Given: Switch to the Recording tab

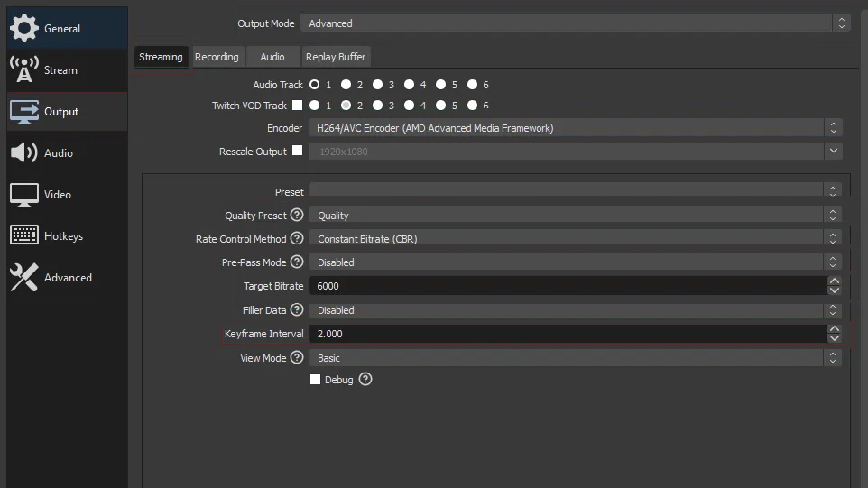Looking at the screenshot, I should (217, 57).
